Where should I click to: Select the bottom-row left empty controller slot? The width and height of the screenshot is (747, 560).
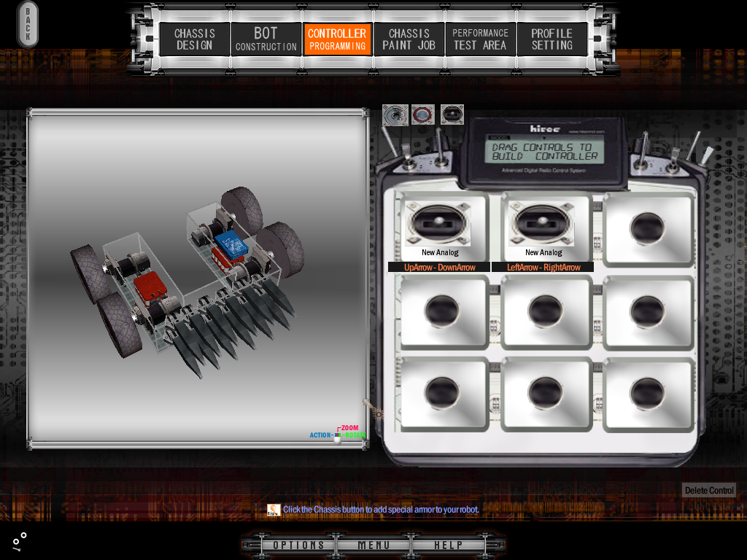tap(443, 393)
